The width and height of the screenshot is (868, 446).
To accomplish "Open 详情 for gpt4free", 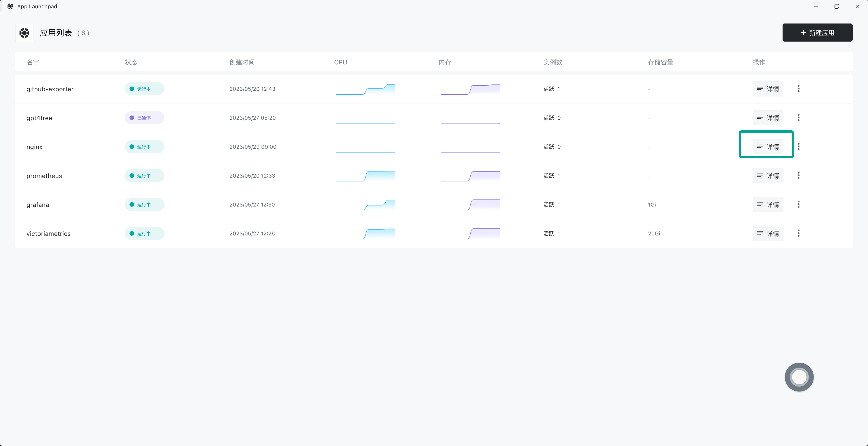I will pyautogui.click(x=768, y=118).
